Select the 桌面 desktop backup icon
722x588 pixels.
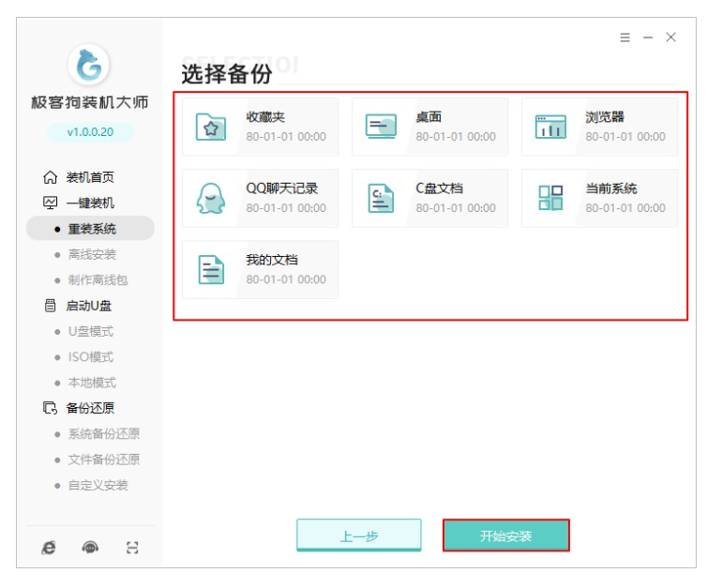coord(381,127)
